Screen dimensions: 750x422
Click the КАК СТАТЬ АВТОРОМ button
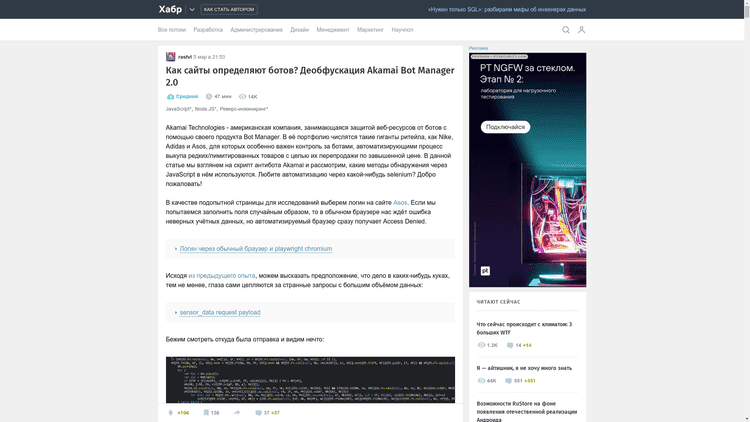coord(229,9)
